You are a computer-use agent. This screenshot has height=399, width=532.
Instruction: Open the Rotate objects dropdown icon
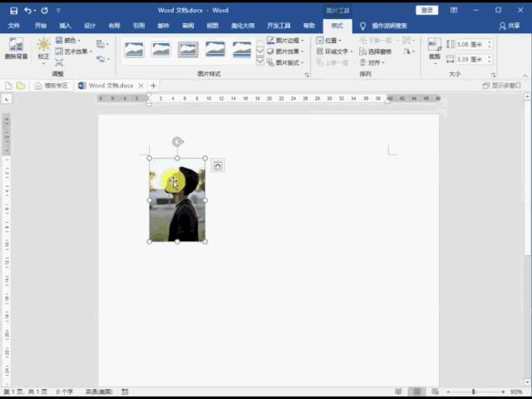(408, 52)
